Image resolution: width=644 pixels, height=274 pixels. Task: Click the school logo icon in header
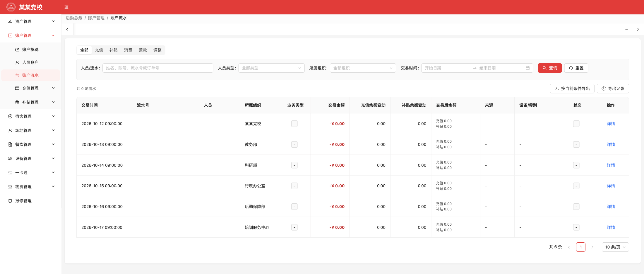pos(11,7)
